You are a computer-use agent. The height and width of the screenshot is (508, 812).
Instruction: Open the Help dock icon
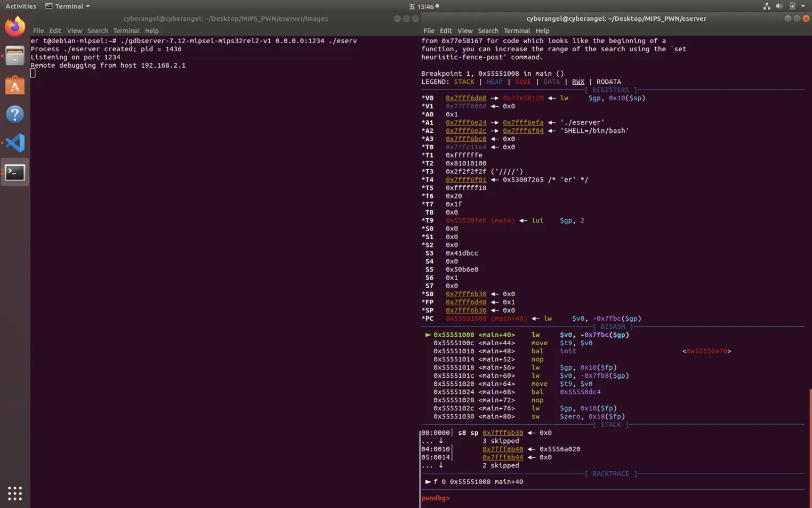tap(15, 114)
